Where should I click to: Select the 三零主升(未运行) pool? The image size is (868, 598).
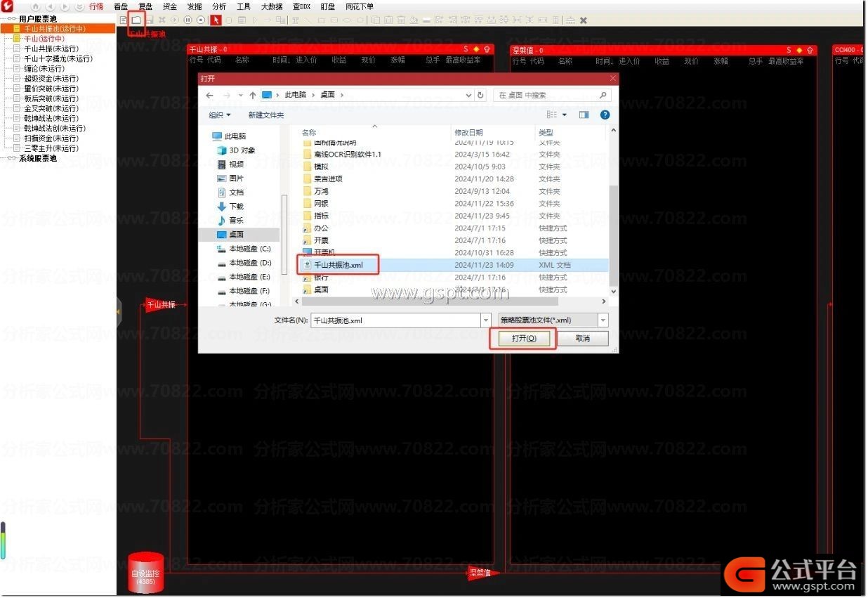tap(51, 148)
